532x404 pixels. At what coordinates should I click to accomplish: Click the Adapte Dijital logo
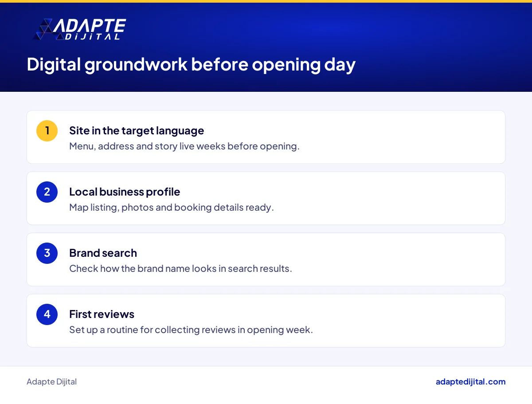pyautogui.click(x=80, y=29)
